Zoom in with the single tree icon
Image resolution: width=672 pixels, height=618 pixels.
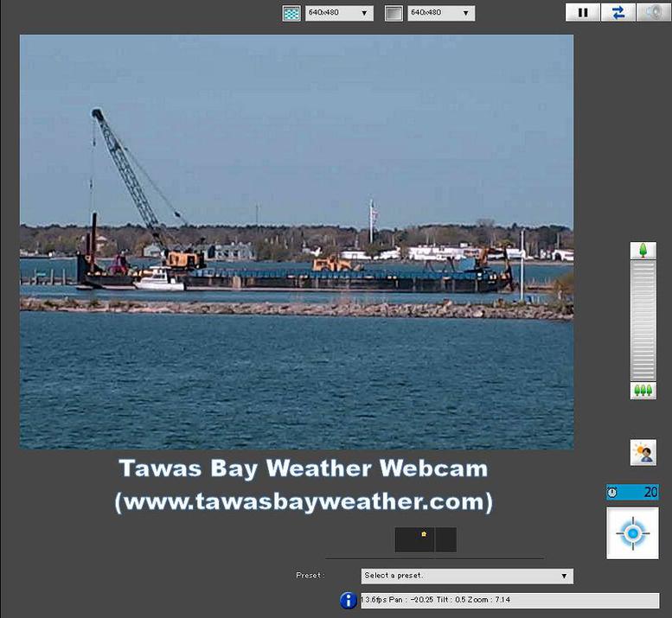pyautogui.click(x=643, y=251)
